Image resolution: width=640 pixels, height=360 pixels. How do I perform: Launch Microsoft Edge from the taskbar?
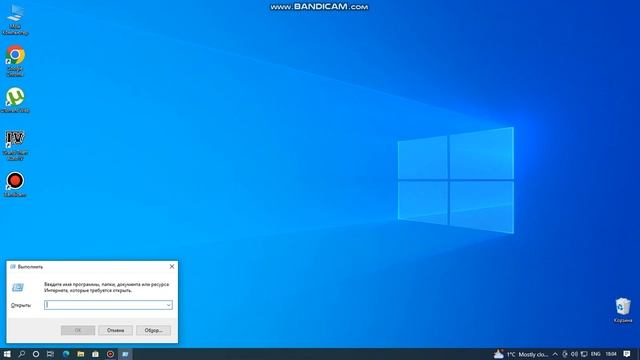tap(66, 354)
